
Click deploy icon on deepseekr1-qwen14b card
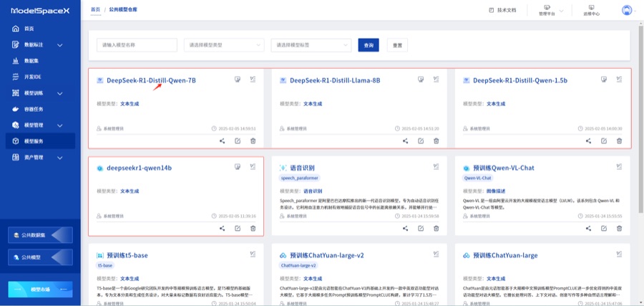[238, 166]
